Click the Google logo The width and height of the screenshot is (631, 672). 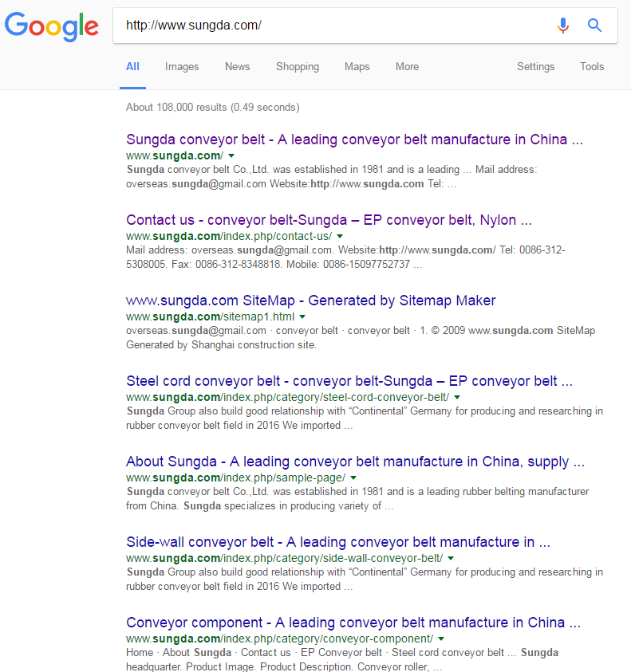click(x=52, y=26)
